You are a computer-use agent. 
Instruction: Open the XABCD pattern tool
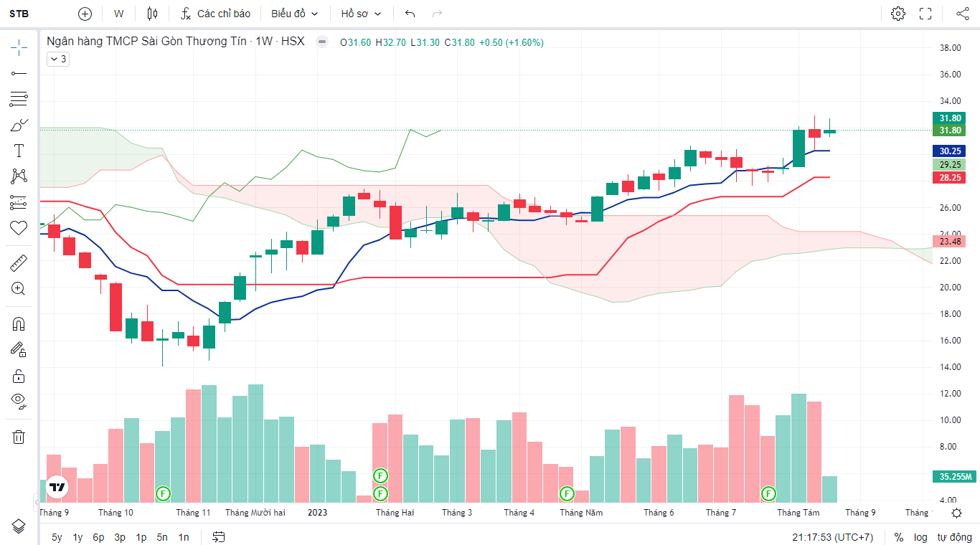point(19,176)
